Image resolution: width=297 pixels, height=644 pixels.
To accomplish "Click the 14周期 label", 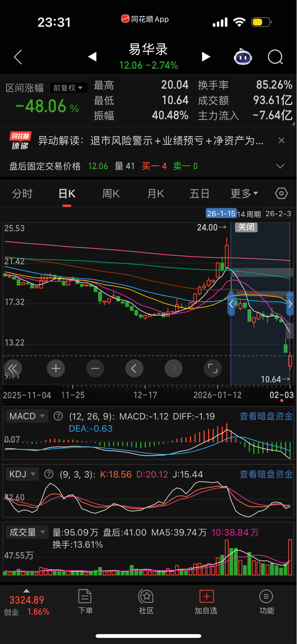I will coord(249,214).
